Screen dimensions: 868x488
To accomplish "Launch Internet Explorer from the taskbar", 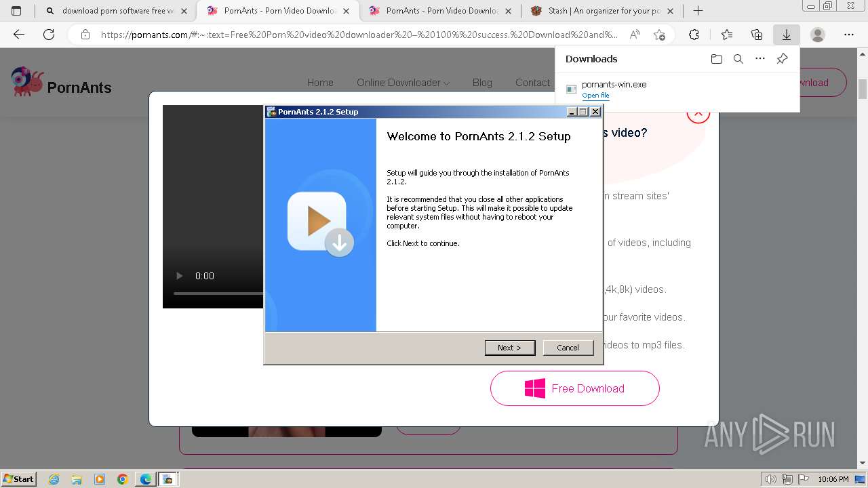I will 54,479.
